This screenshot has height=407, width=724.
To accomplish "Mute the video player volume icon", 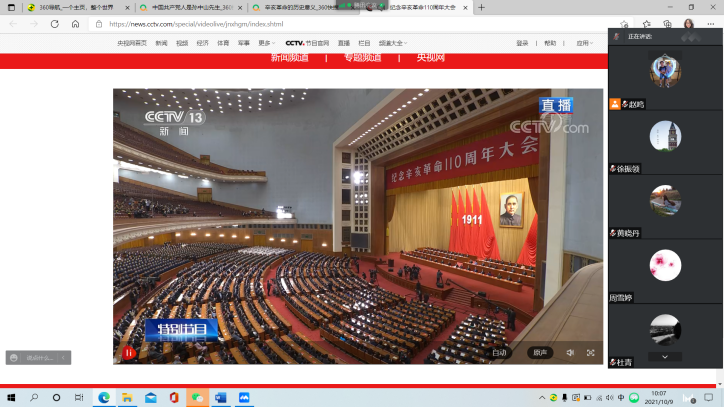I will point(570,352).
